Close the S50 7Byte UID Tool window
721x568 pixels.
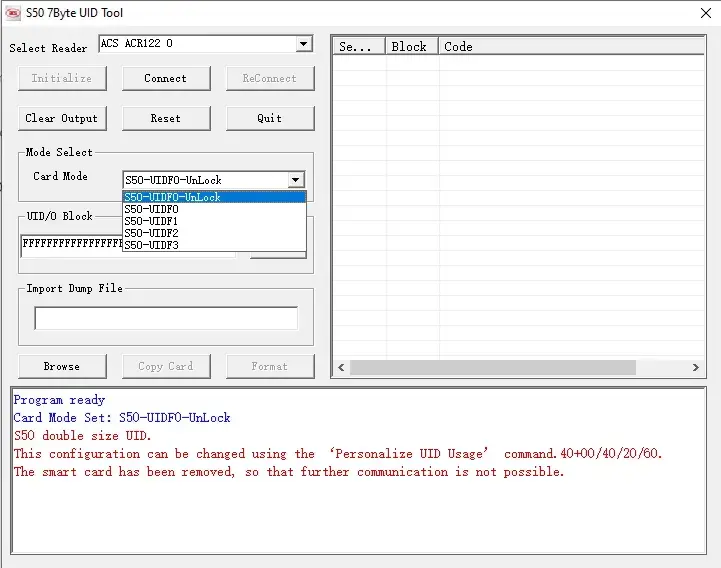[x=705, y=13]
